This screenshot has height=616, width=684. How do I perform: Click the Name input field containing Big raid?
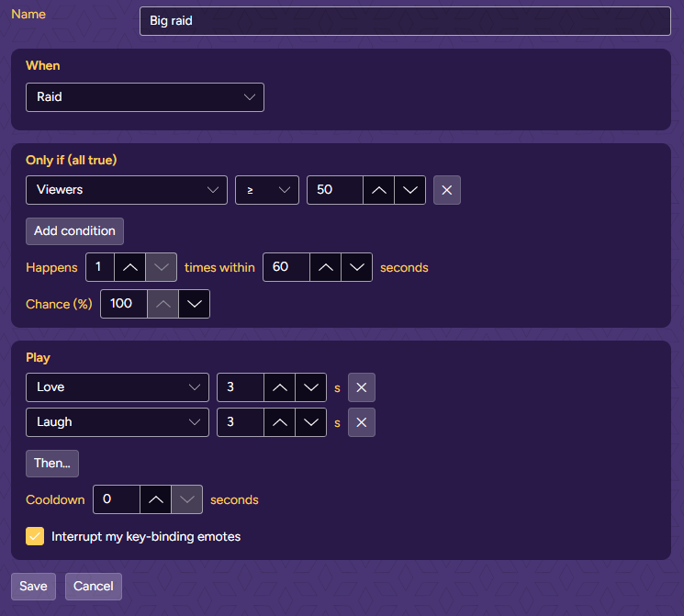[x=405, y=21]
